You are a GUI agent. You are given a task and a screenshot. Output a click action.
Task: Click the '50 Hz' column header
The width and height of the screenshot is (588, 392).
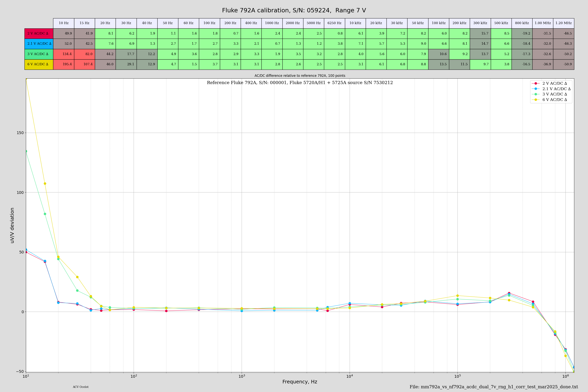point(168,23)
